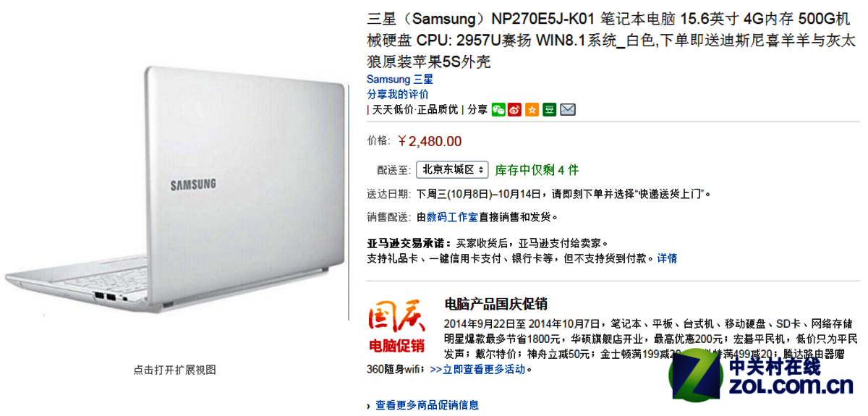Expand 查看更多商品促销信息 section
868x416 pixels.
(427, 405)
